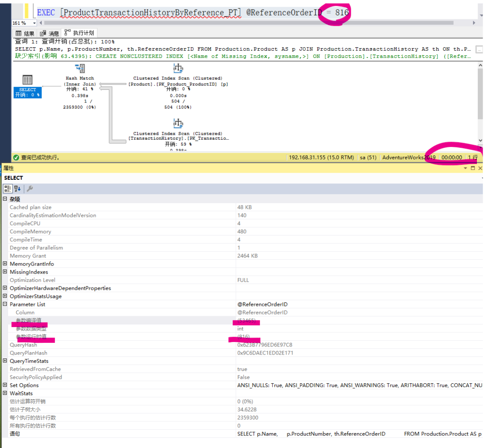Image resolution: width=485 pixels, height=448 pixels.
Task: Close the 属性 properties panel
Action: [480, 168]
